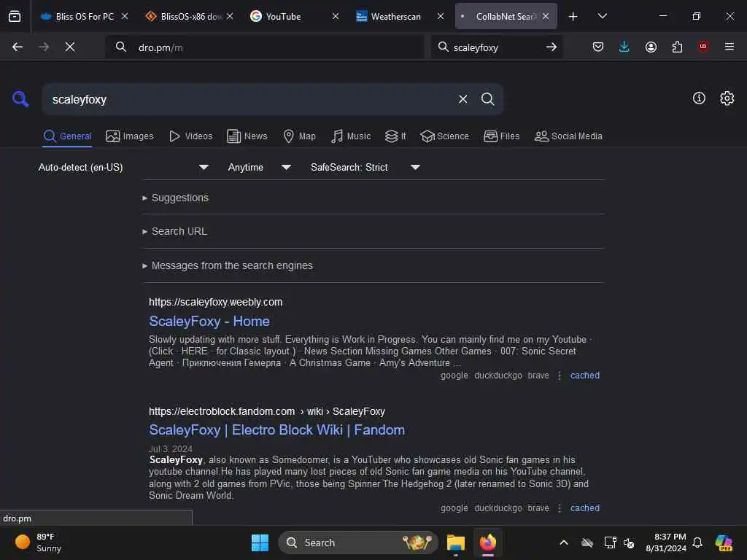This screenshot has width=747, height=560.
Task: Click https://scaleyfoxy.weebly.com URL
Action: pyautogui.click(x=215, y=303)
